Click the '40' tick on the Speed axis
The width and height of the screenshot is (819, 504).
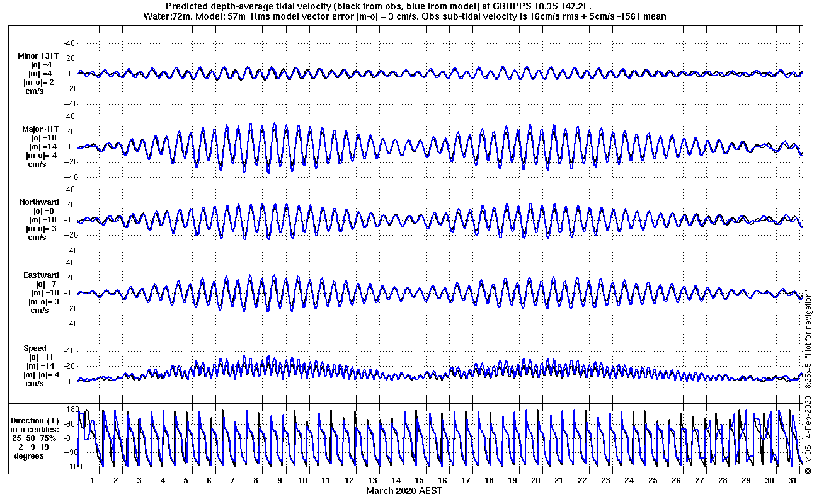point(71,351)
